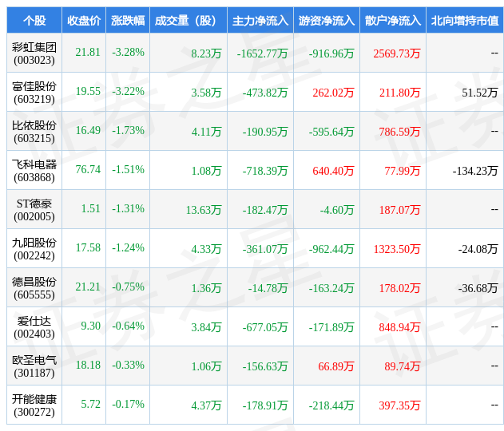This screenshot has height=431, width=504.
Task: Click the 收盘价 column header
Action: [x=84, y=21]
